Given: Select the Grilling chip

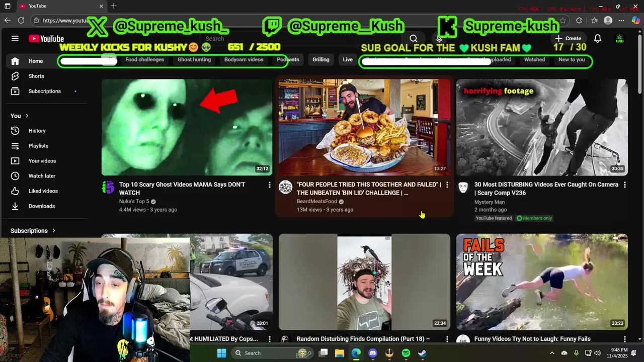Looking at the screenshot, I should 320,60.
